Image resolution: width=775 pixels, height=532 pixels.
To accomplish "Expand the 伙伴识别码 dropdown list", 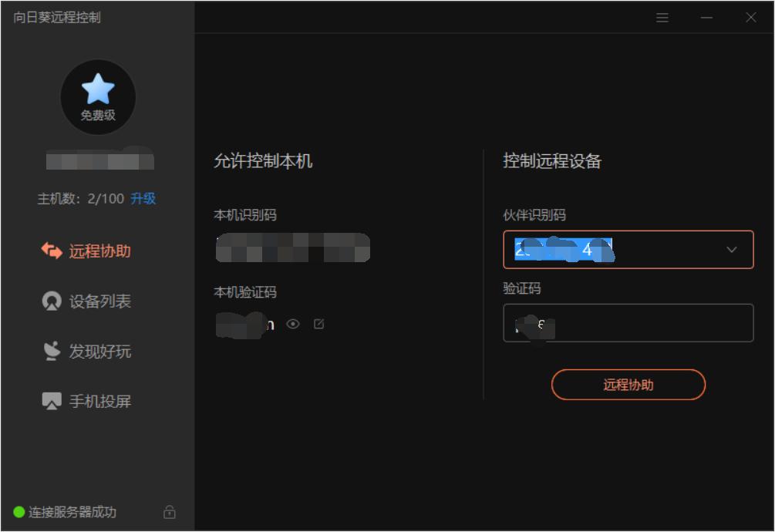I will point(730,249).
